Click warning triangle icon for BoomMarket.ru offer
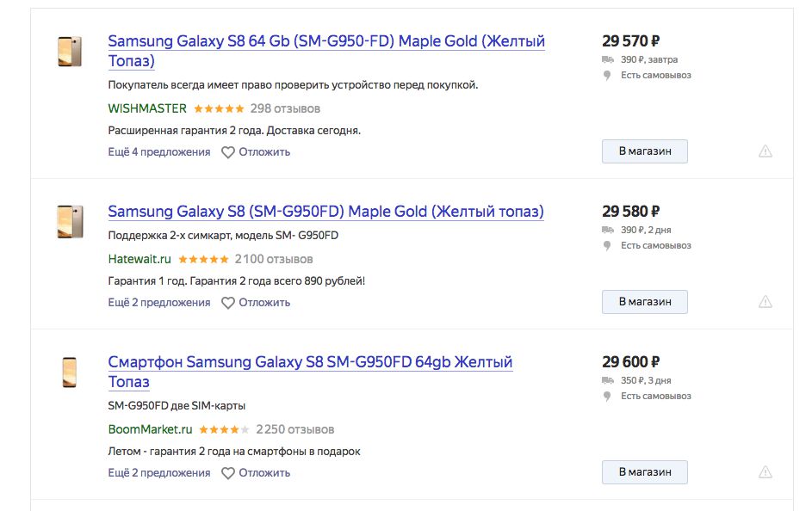Image resolution: width=812 pixels, height=511 pixels. (766, 472)
